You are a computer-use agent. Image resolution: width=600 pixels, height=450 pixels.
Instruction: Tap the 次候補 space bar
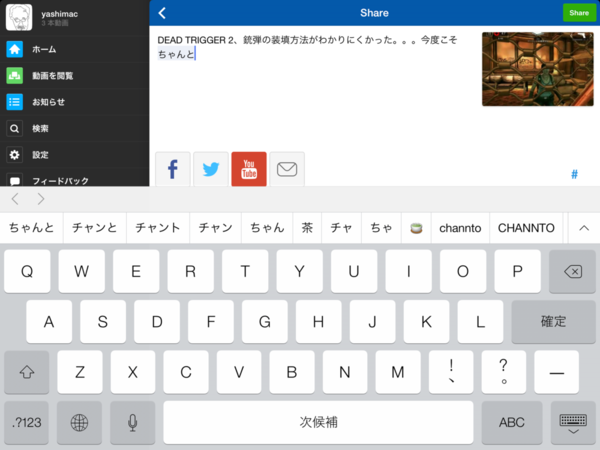pyautogui.click(x=318, y=422)
